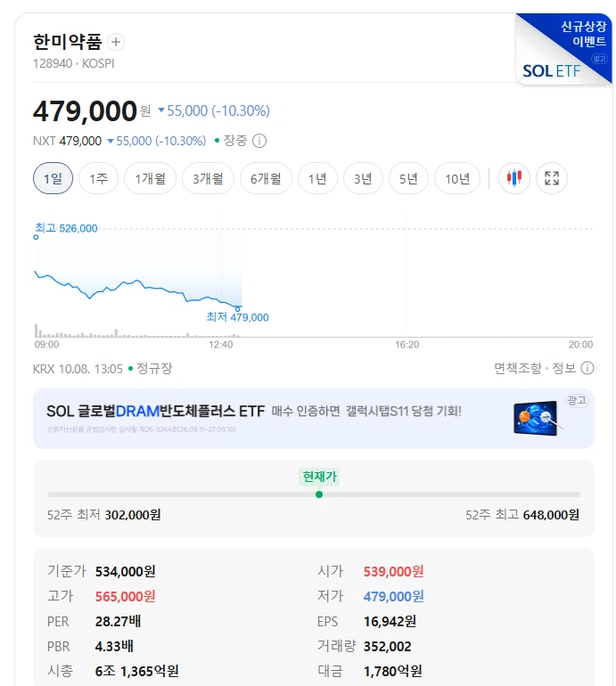Click the PER 28.27배 value
Viewport: 616px width, 686px height.
pyautogui.click(x=119, y=621)
